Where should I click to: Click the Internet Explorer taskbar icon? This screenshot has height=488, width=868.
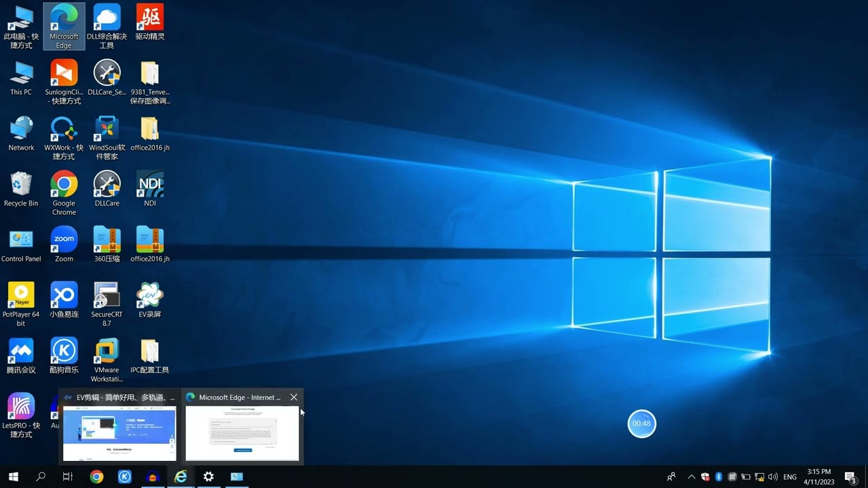click(180, 477)
